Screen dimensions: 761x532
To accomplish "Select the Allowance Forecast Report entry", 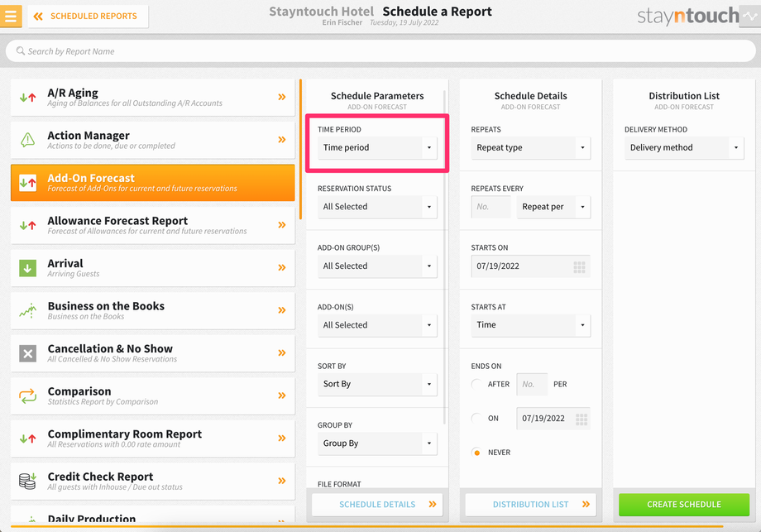I will [x=152, y=225].
